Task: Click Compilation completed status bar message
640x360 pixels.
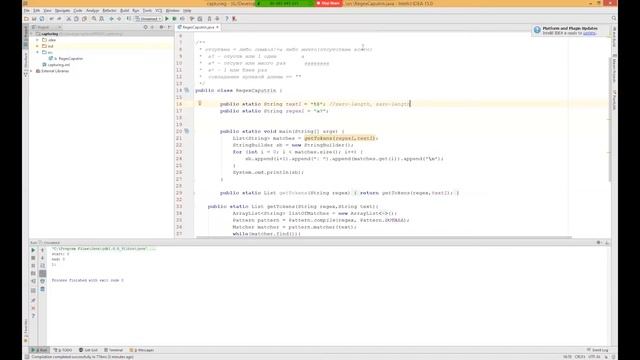Action: tap(83, 357)
